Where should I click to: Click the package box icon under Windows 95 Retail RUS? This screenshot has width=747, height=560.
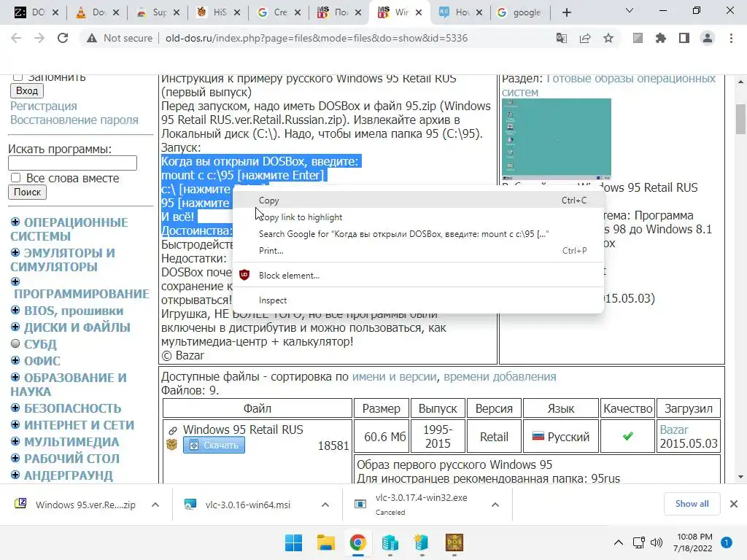[171, 445]
